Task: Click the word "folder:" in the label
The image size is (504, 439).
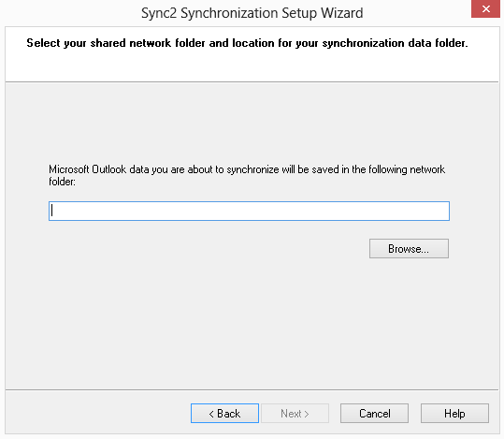Action: (x=62, y=182)
